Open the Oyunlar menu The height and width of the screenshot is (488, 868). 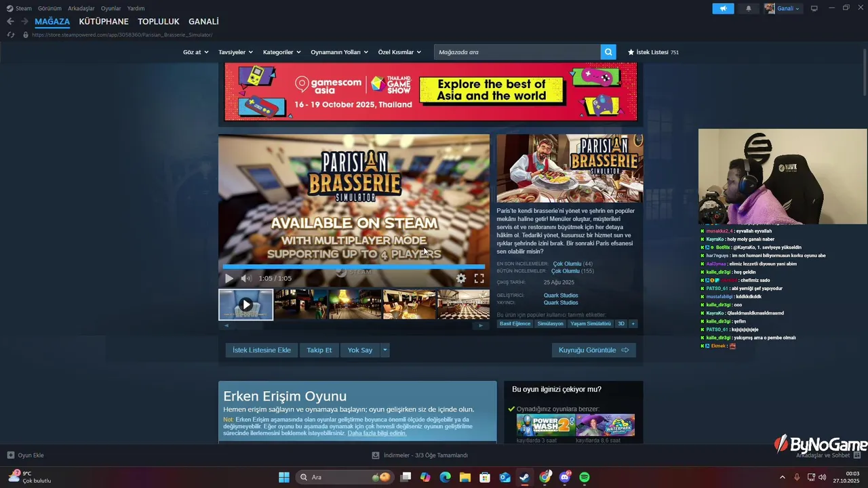[111, 8]
